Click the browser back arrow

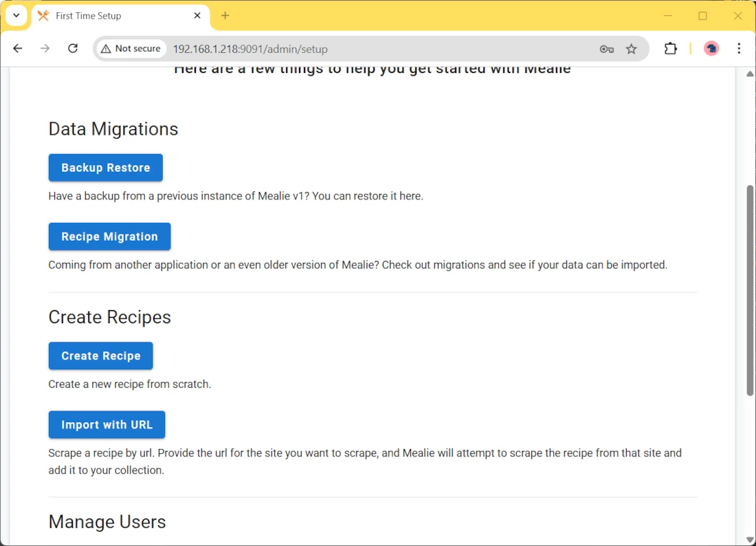(x=18, y=49)
